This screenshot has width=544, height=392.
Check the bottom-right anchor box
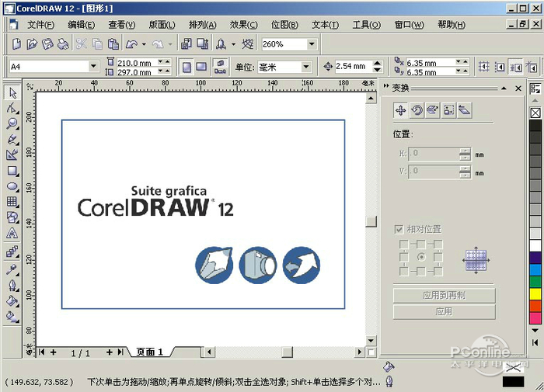point(438,272)
